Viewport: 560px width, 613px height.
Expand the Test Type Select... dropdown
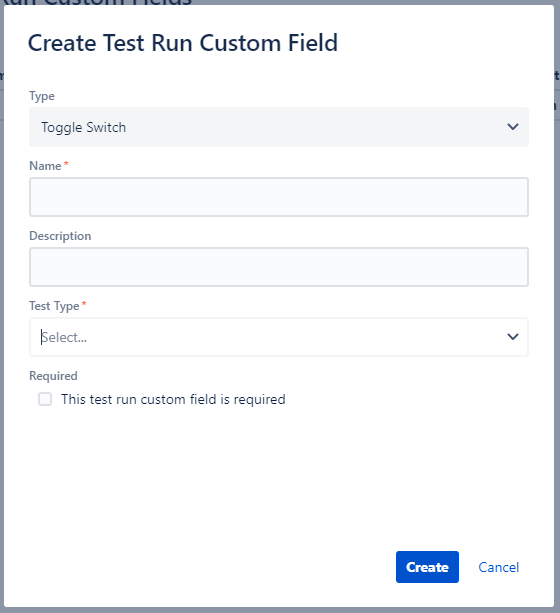click(279, 337)
